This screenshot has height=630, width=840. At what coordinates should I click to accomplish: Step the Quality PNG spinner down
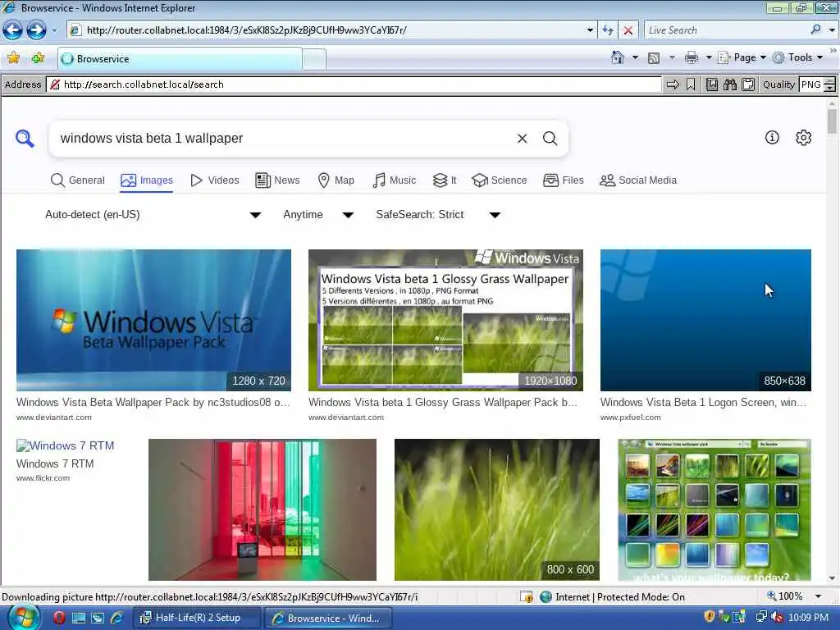point(830,88)
